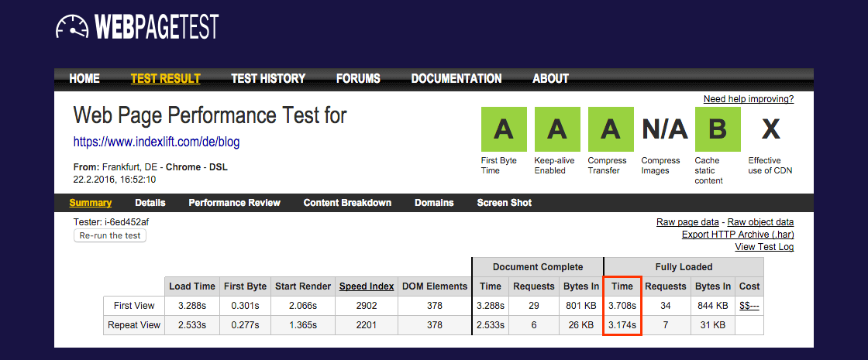Open the Compress Transfer A grade
This screenshot has height=360, width=868.
[611, 129]
